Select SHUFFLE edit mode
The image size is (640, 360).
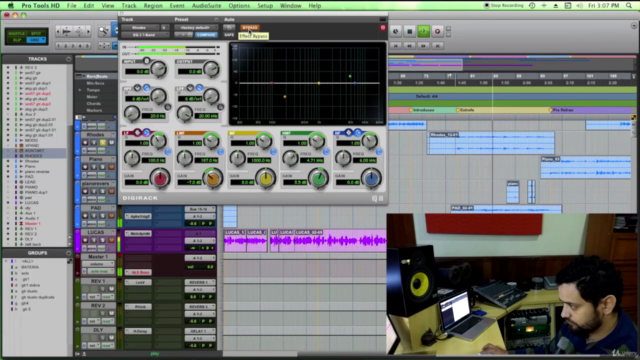(17, 33)
